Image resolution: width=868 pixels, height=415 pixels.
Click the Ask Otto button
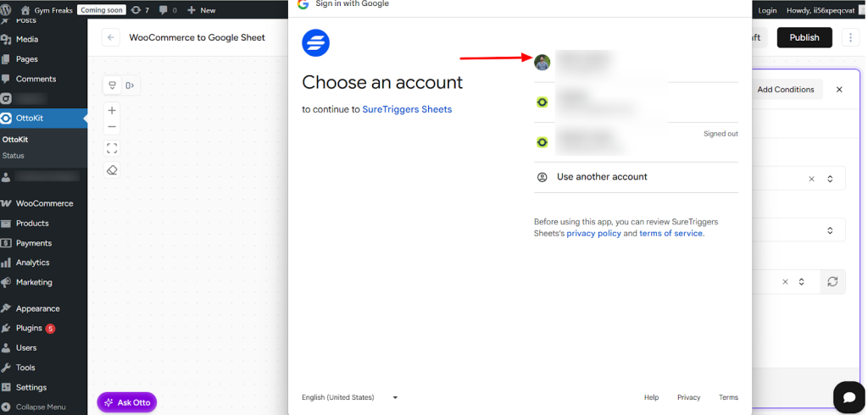127,402
